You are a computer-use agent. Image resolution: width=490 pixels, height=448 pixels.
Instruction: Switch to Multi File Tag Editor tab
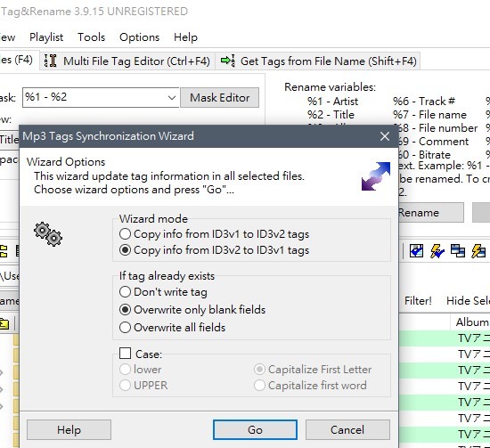(127, 61)
